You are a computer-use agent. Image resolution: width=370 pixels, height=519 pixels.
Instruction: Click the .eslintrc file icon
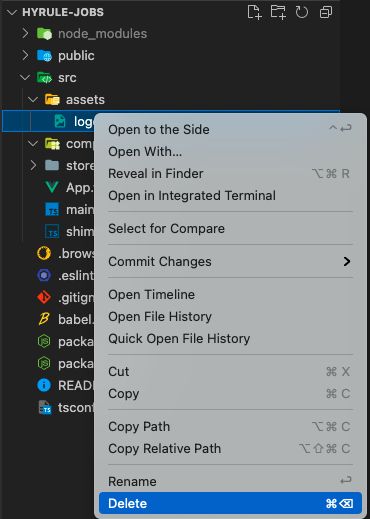click(x=44, y=275)
